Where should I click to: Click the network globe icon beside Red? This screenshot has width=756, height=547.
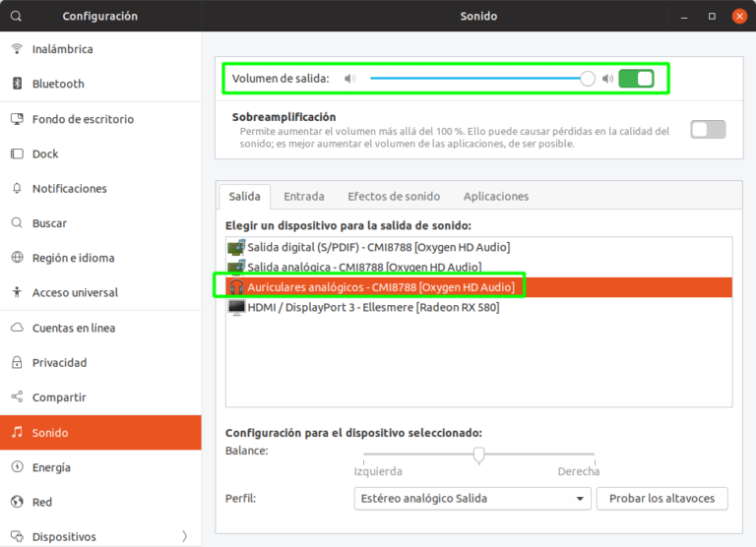17,502
